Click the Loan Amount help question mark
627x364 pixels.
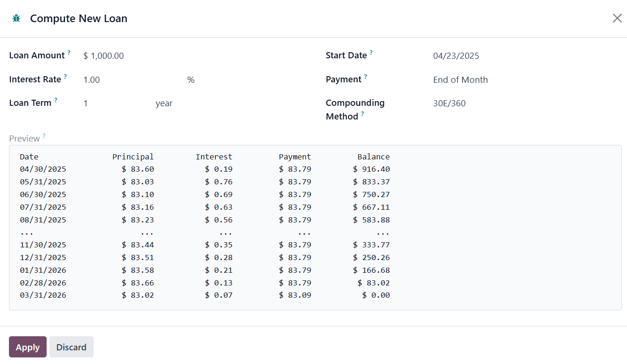coord(69,53)
